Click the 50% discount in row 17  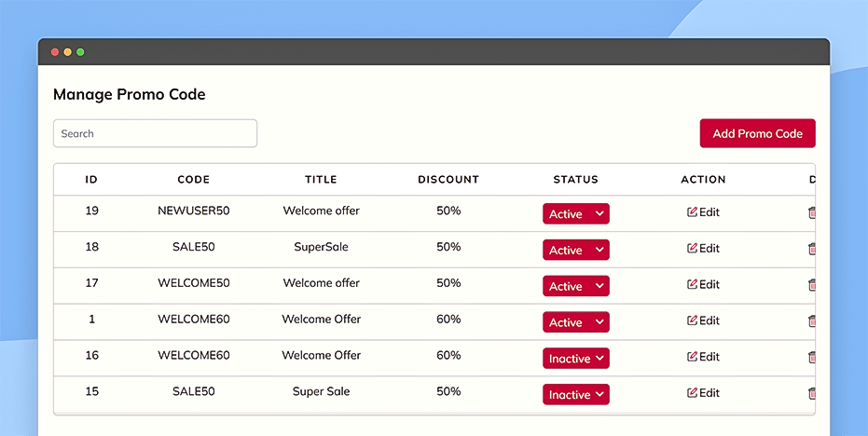tap(448, 282)
